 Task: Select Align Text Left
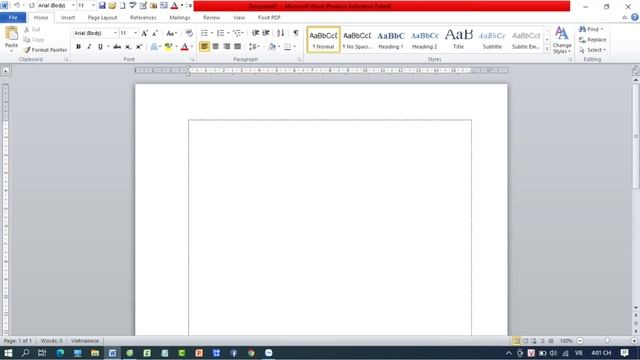coord(204,47)
